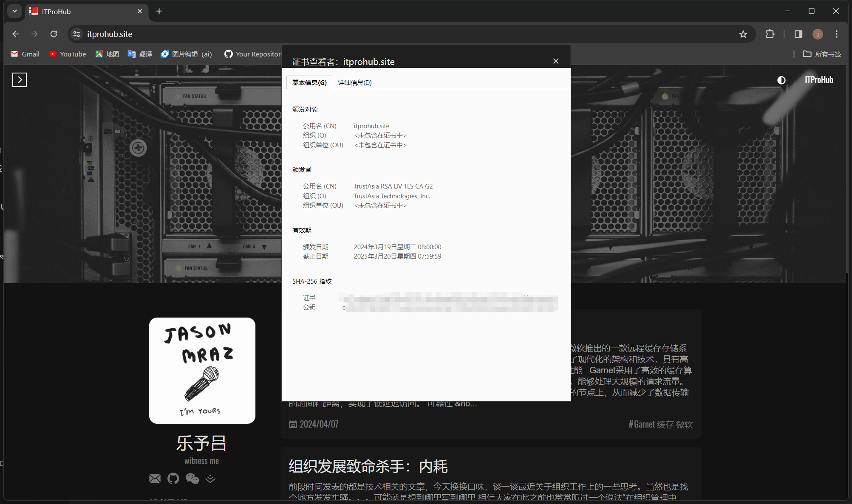Image resolution: width=852 pixels, height=504 pixels.
Task: Open the tab search dropdown arrow
Action: pyautogui.click(x=14, y=11)
